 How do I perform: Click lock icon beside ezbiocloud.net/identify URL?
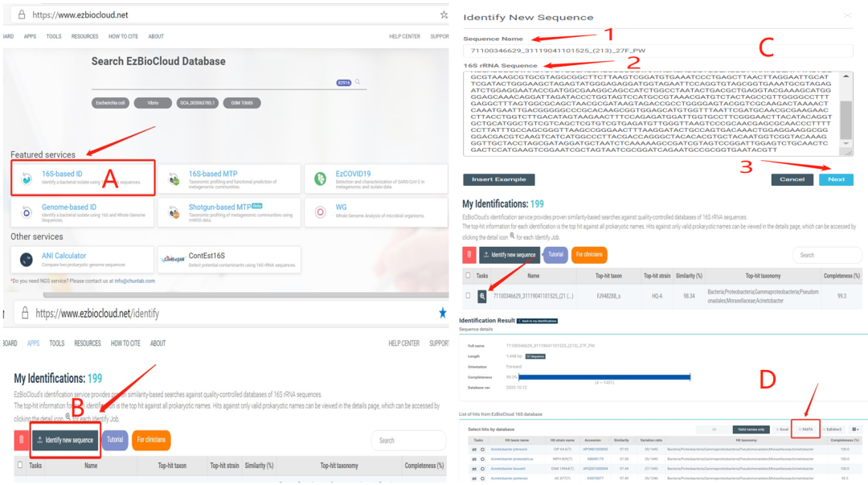pos(25,313)
